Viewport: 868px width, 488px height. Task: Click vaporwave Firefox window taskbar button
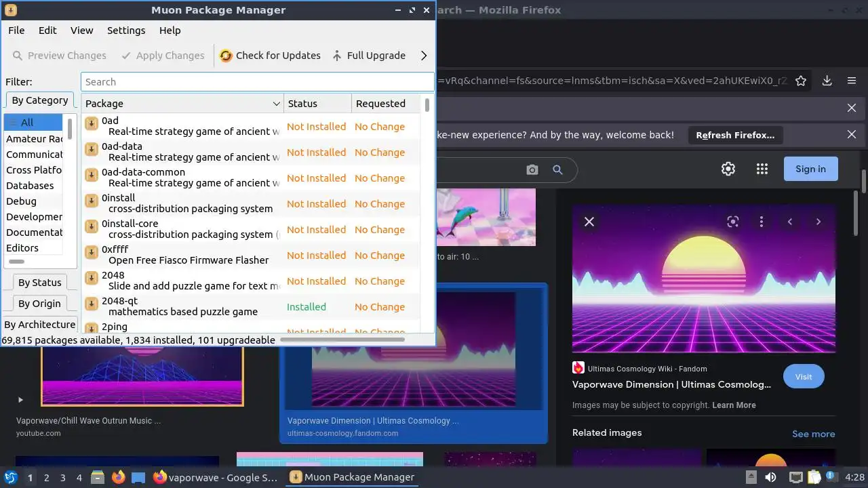tap(216, 477)
